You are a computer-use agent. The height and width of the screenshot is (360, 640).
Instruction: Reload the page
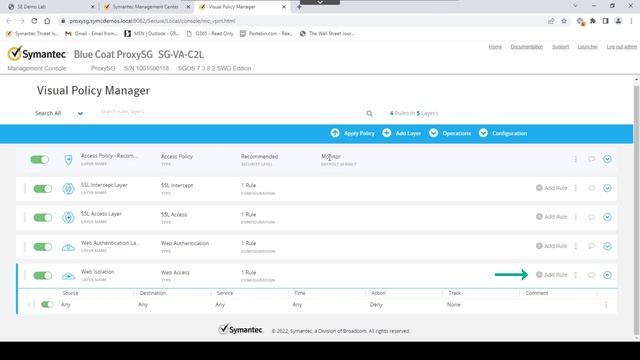point(34,21)
